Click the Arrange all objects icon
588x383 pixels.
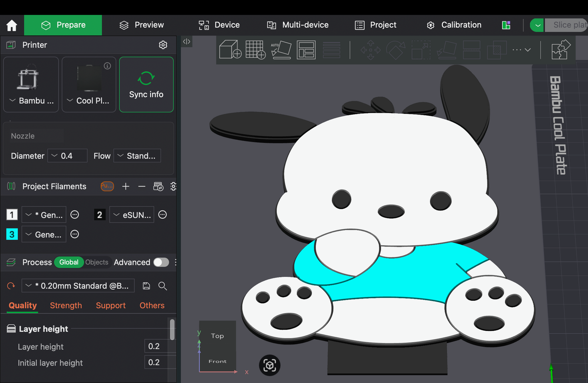click(306, 49)
